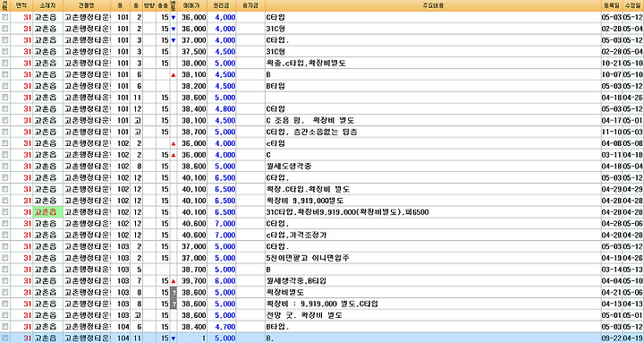Sort by the 선택 column header
Image resolution: width=644 pixels, height=343 pixels.
pyautogui.click(x=5, y=5)
